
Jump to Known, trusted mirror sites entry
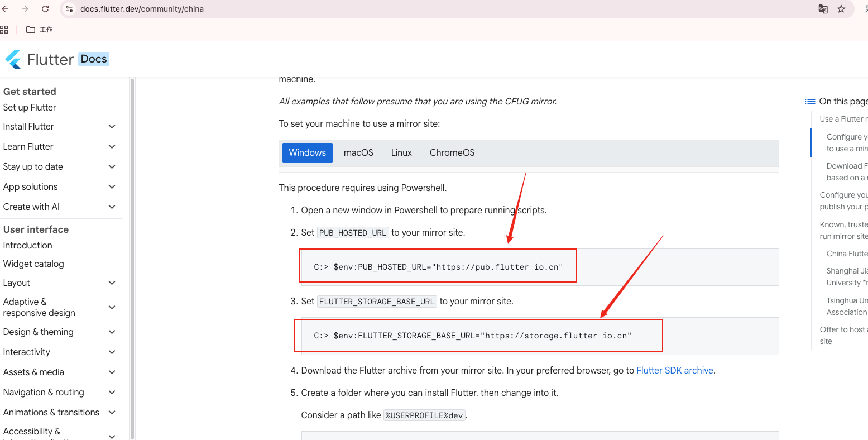point(843,230)
